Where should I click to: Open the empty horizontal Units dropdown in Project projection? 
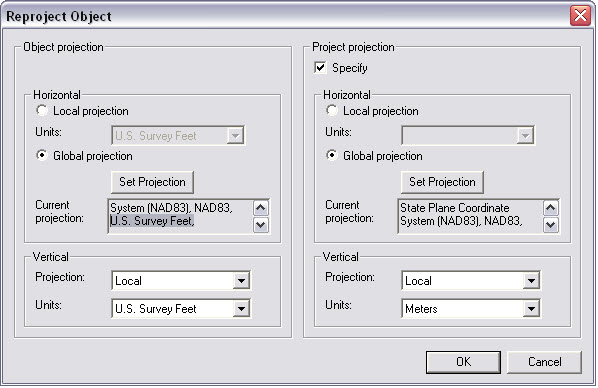[468, 135]
